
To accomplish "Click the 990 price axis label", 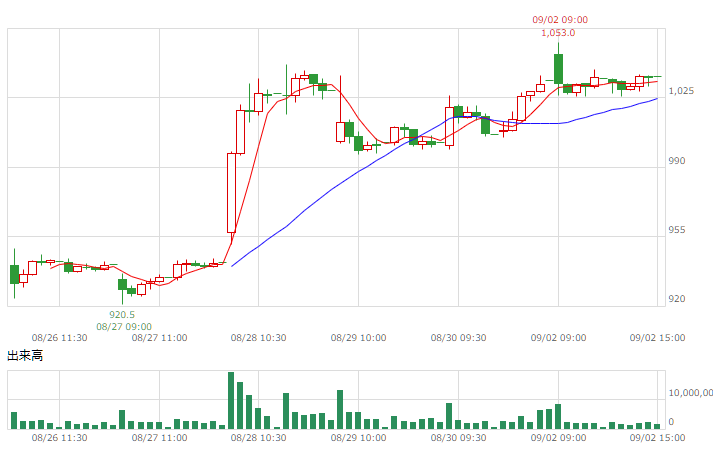I will tap(677, 161).
